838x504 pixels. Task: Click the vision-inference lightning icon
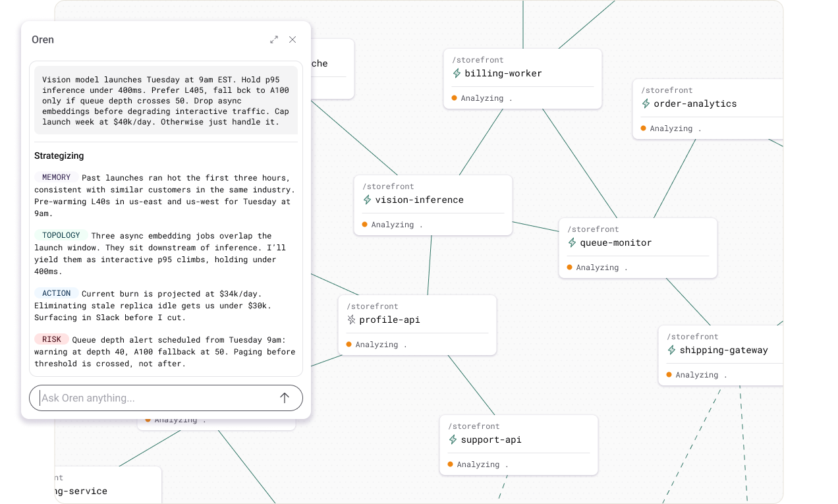click(367, 200)
